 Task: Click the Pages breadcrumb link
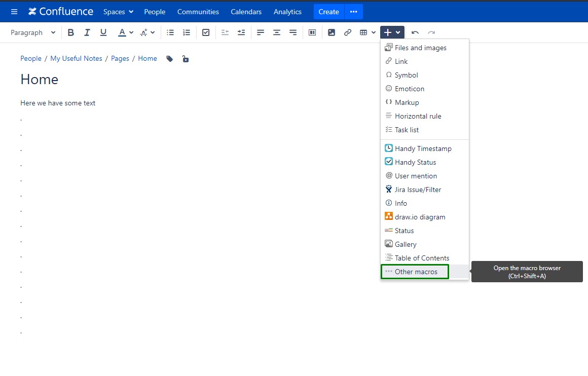(120, 58)
